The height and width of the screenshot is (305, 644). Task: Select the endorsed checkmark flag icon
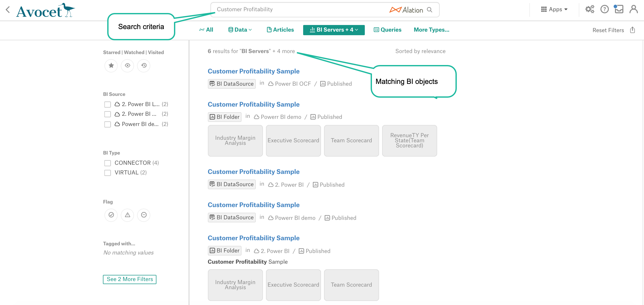pos(111,215)
